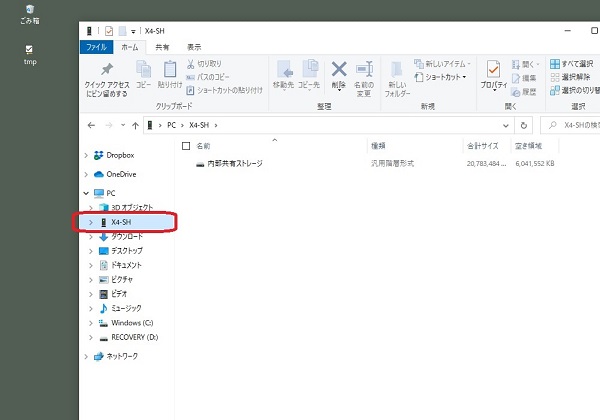Click the refresh button
The width and height of the screenshot is (600, 420).
[523, 125]
